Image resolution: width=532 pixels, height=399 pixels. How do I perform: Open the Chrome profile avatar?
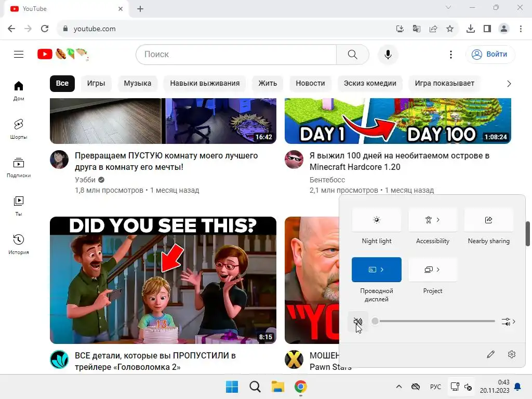pyautogui.click(x=504, y=29)
